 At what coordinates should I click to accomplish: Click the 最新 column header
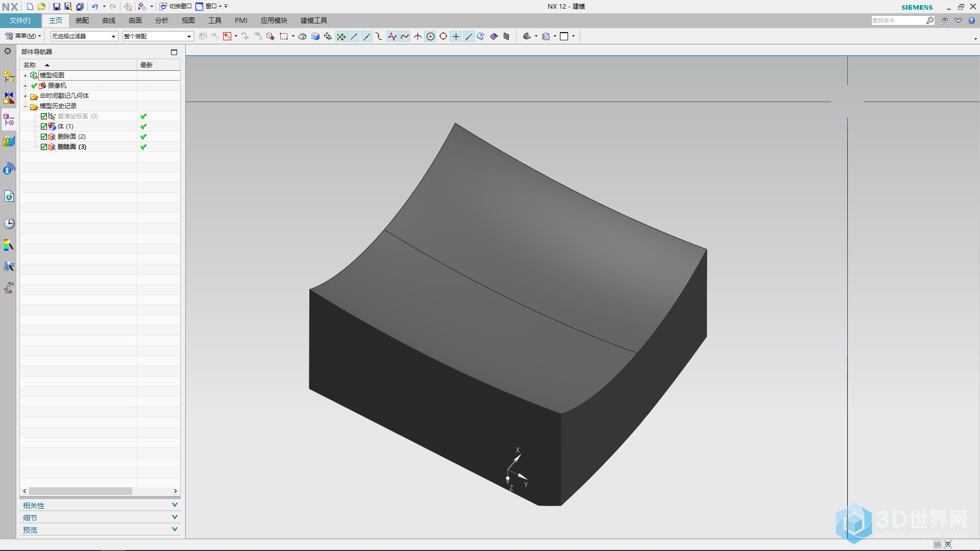[158, 65]
